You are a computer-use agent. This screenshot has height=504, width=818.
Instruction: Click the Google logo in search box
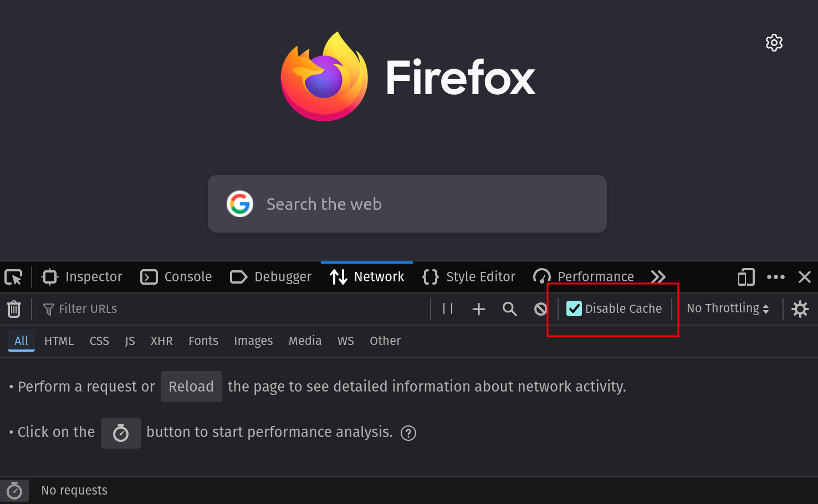[x=240, y=204]
